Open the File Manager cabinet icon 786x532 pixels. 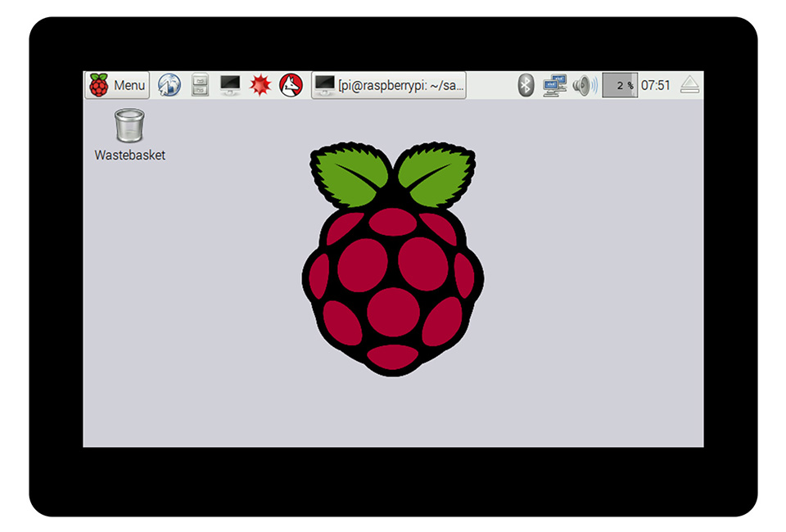point(200,85)
